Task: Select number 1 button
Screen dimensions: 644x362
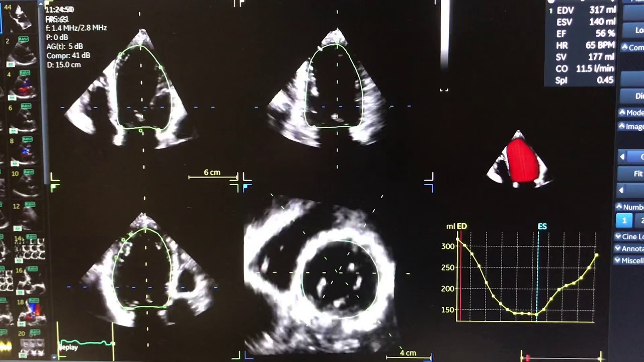Action: [x=624, y=220]
